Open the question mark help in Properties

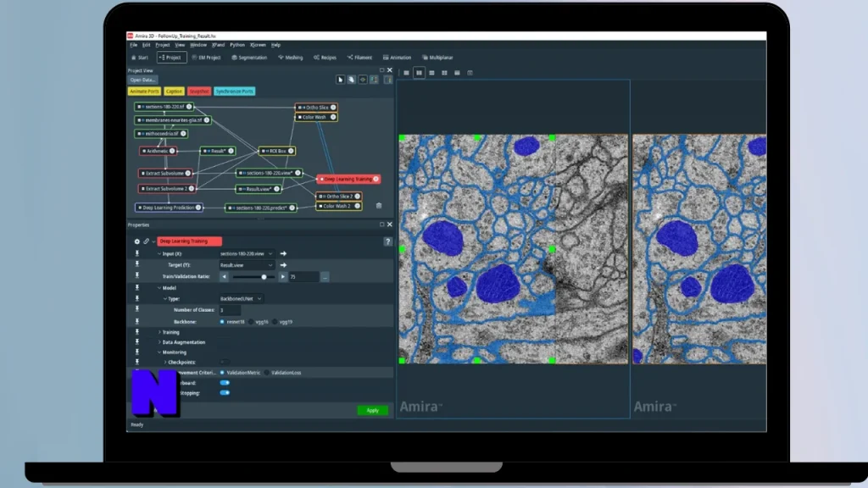tap(387, 241)
